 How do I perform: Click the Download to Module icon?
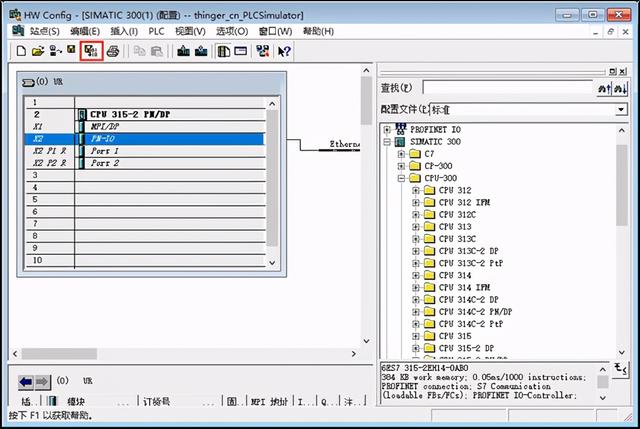pos(184,50)
